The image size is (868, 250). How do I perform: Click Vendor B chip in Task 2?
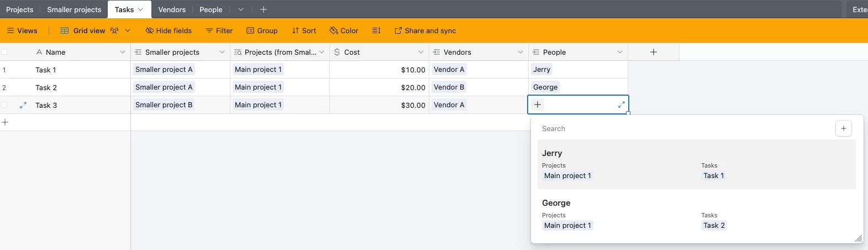[449, 87]
